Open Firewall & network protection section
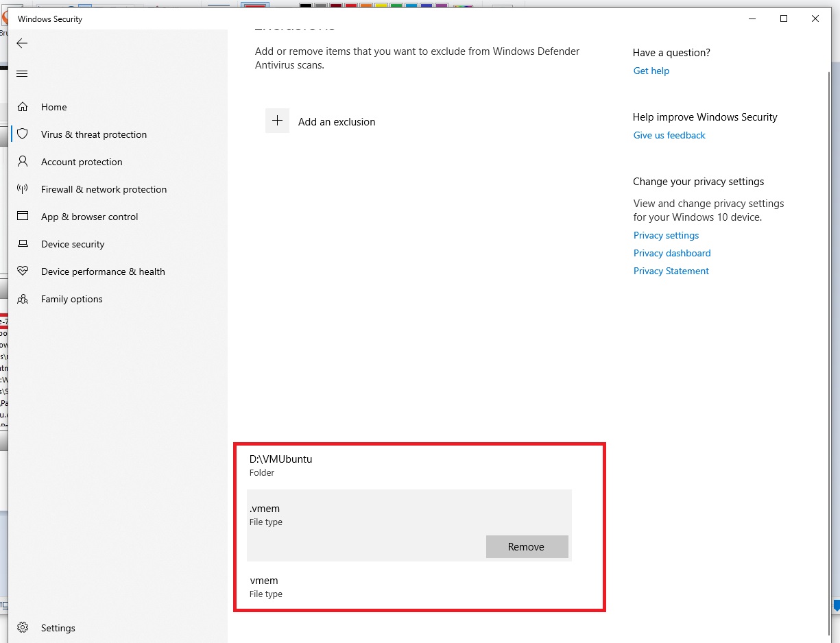 click(104, 189)
